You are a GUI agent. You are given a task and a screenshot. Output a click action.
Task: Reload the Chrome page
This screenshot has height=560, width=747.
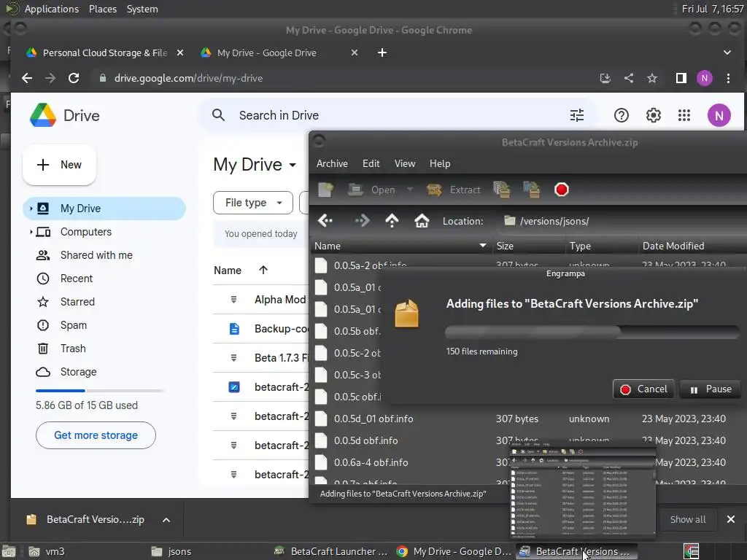click(x=74, y=78)
